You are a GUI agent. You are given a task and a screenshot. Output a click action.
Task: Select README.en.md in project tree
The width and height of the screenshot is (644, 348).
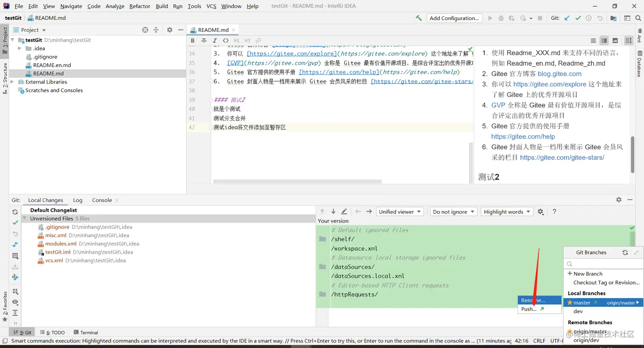pos(52,65)
